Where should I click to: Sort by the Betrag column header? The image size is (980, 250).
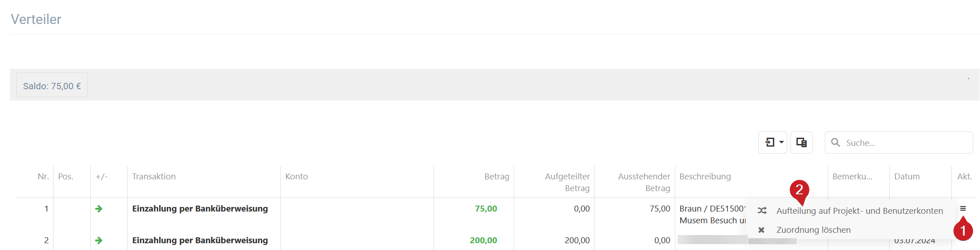(497, 177)
